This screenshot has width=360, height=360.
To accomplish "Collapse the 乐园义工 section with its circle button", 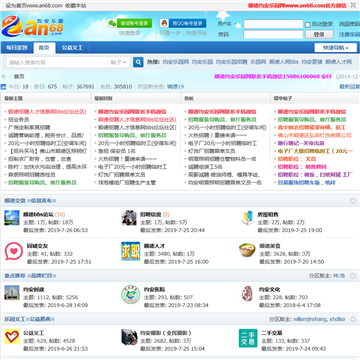I will point(353,319).
